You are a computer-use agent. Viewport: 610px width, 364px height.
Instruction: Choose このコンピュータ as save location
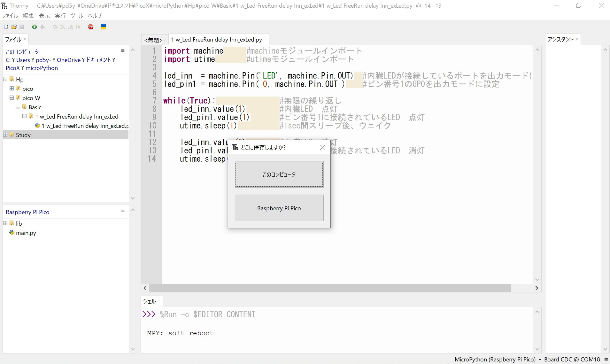279,174
